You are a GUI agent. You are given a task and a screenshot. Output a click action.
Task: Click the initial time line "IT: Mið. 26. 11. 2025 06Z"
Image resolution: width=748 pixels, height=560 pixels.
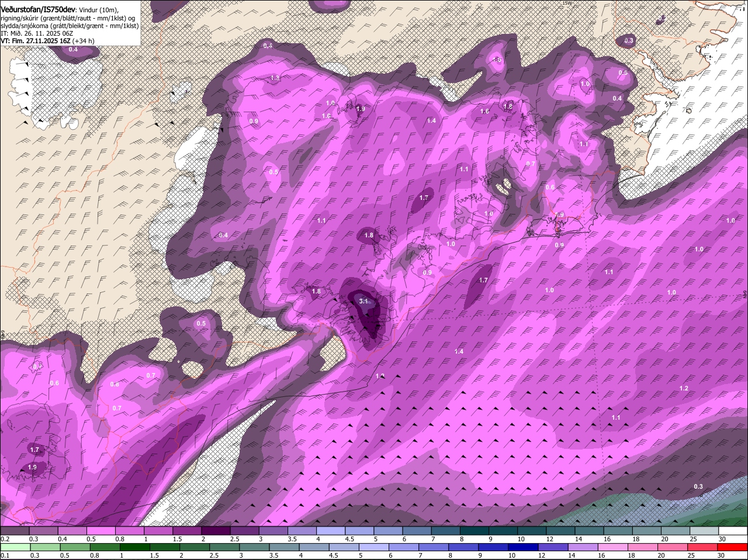pyautogui.click(x=37, y=33)
